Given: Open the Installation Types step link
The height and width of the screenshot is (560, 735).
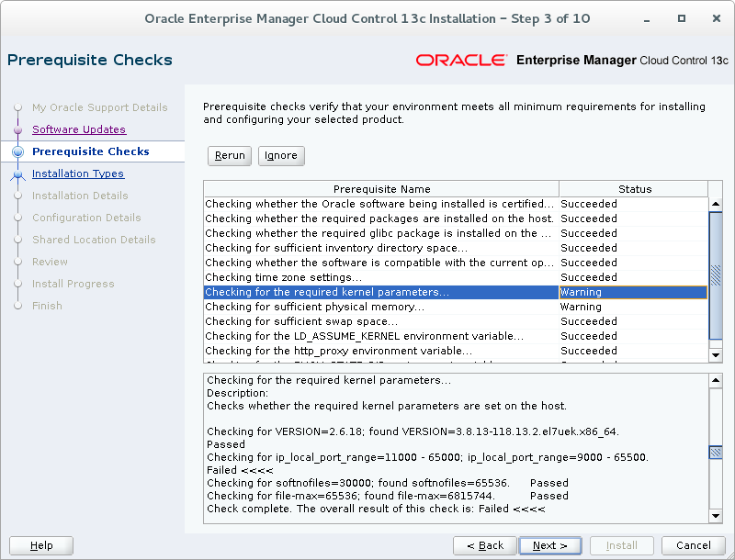Looking at the screenshot, I should (78, 174).
